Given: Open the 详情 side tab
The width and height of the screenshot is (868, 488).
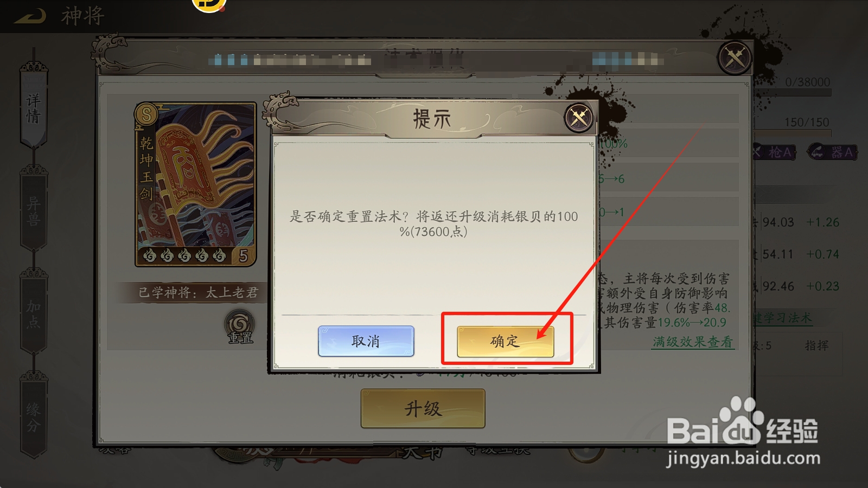Looking at the screenshot, I should tap(34, 106).
